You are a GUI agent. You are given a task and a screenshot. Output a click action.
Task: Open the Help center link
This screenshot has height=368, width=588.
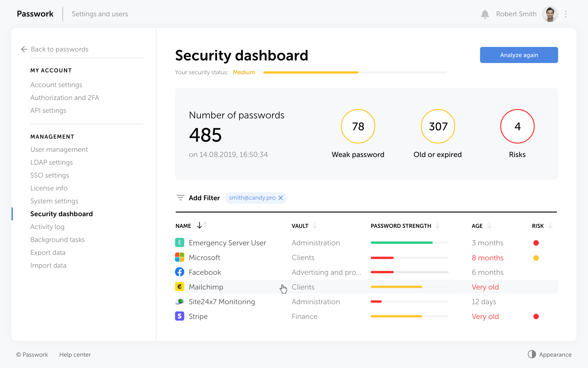click(x=75, y=355)
